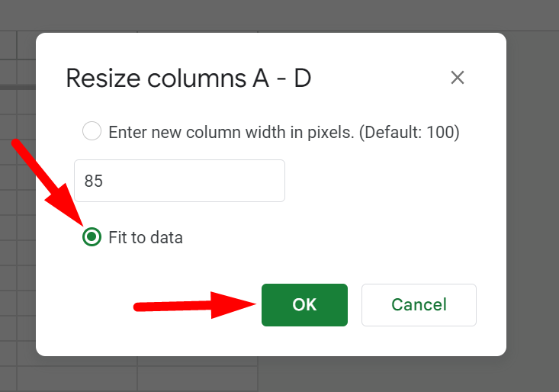
Task: Click the column width input field
Action: (179, 181)
